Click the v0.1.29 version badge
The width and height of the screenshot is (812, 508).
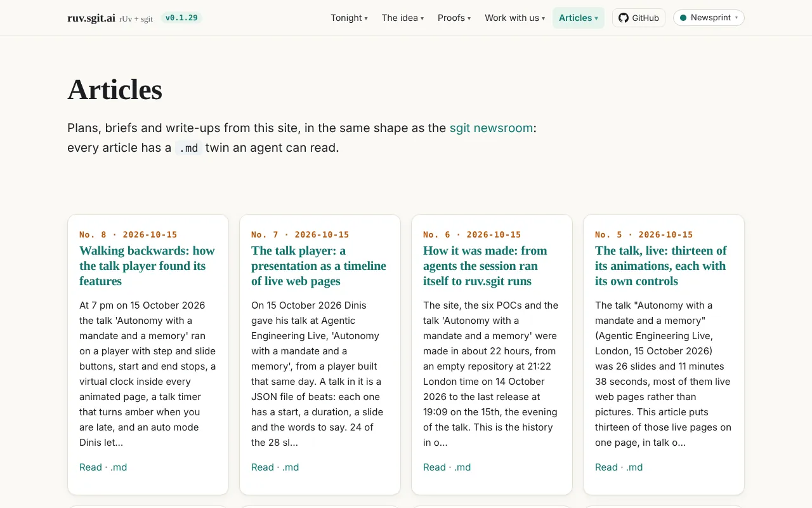click(181, 18)
